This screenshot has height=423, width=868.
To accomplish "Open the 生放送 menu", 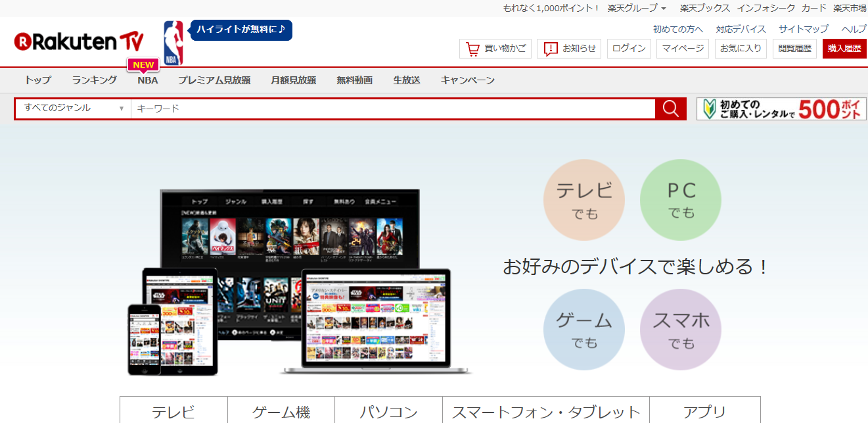I will coord(407,80).
